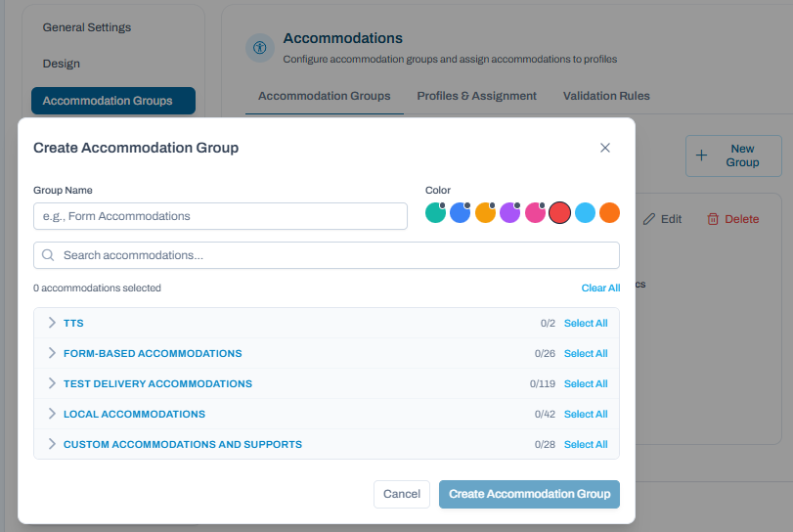
Task: Expand Form-Based Accommodations chevron
Action: (x=52, y=353)
